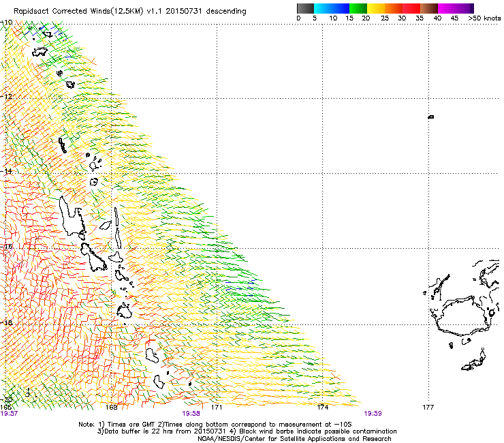Click the longitude label '168'
Screen dimensions: 504x443
tap(112, 408)
